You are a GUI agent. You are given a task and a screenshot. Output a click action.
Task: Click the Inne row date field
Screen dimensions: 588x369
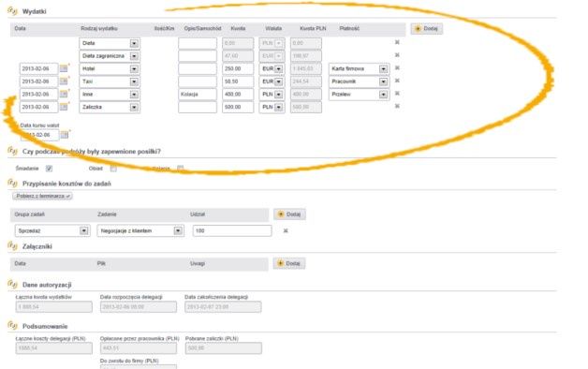[39, 95]
